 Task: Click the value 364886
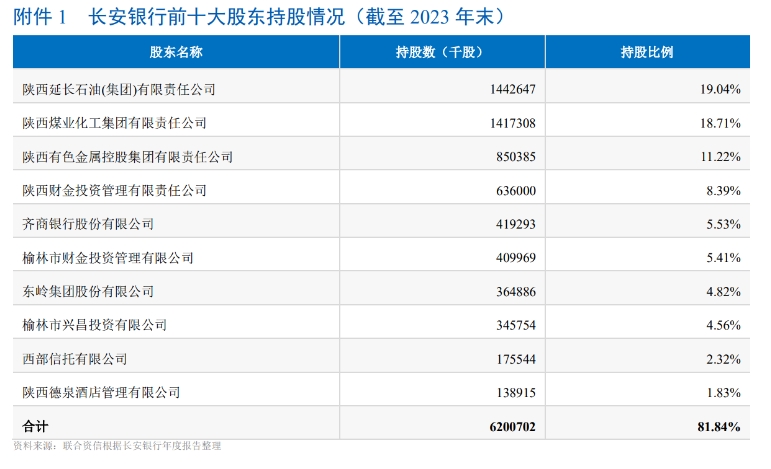516,292
